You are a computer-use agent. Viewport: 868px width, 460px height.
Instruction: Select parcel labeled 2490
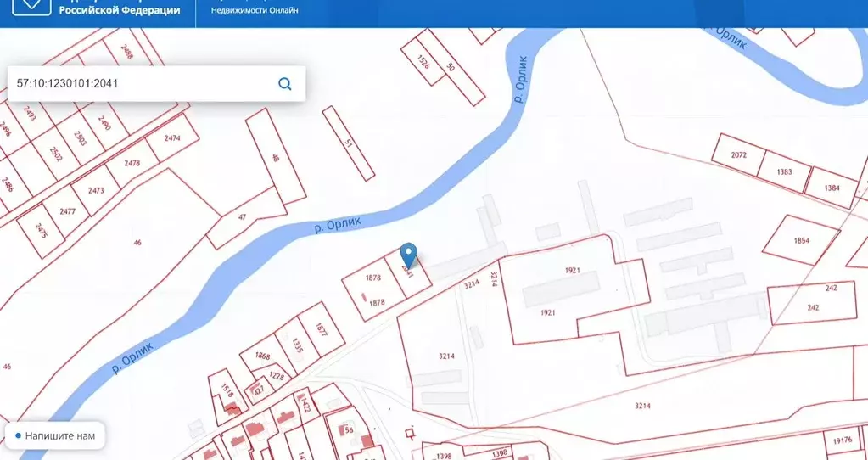[104, 124]
